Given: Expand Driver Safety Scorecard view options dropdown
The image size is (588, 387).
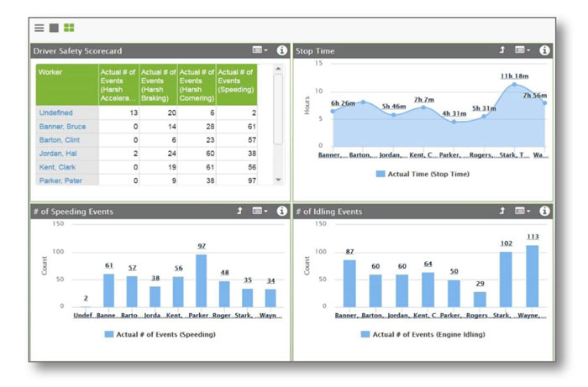Looking at the screenshot, I should (x=260, y=50).
